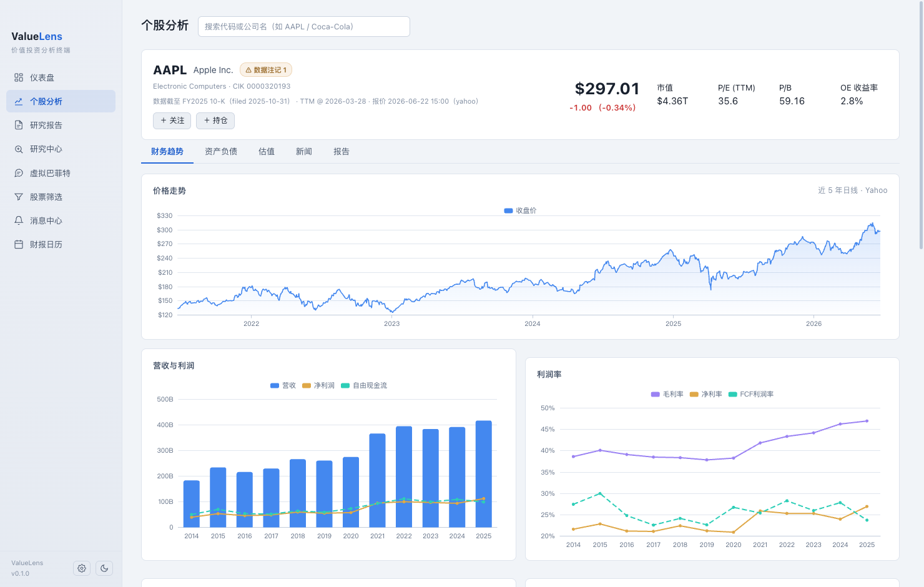Image resolution: width=924 pixels, height=587 pixels.
Task: Focus the stock code search field
Action: (x=304, y=26)
